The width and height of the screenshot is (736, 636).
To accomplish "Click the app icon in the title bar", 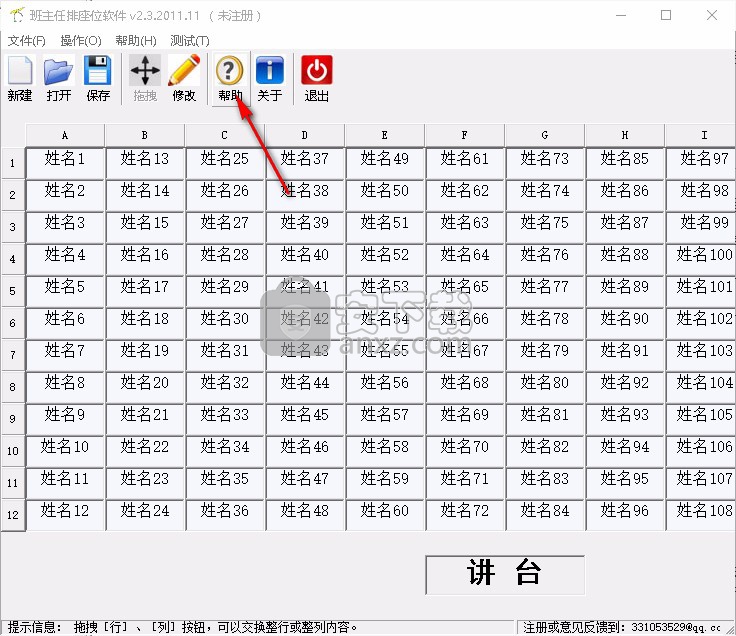I will point(17,15).
